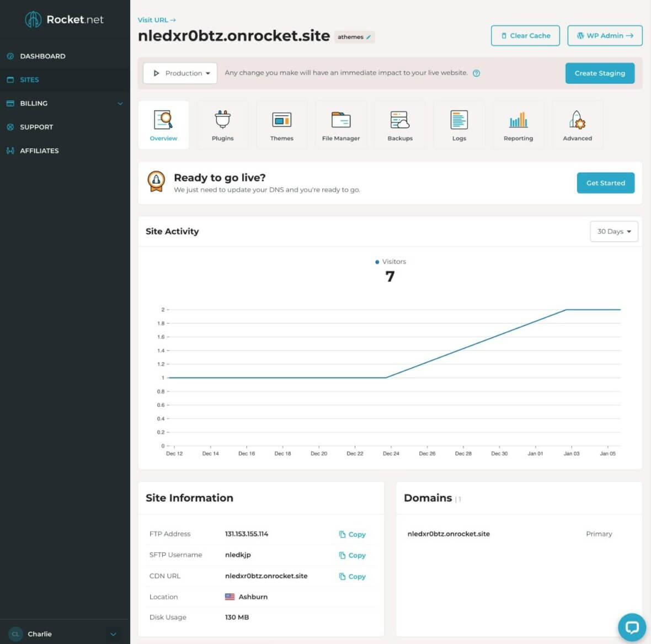The image size is (651, 644).
Task: Click the Create Staging button
Action: pyautogui.click(x=600, y=73)
